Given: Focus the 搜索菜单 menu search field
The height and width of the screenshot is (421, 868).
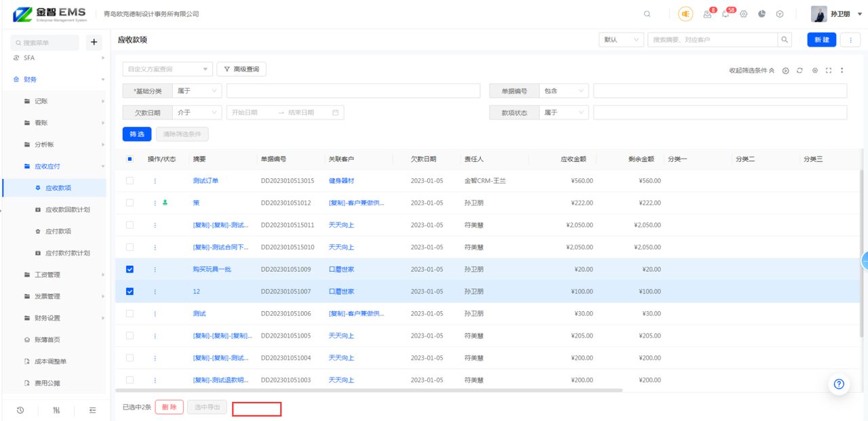Looking at the screenshot, I should click(x=45, y=43).
